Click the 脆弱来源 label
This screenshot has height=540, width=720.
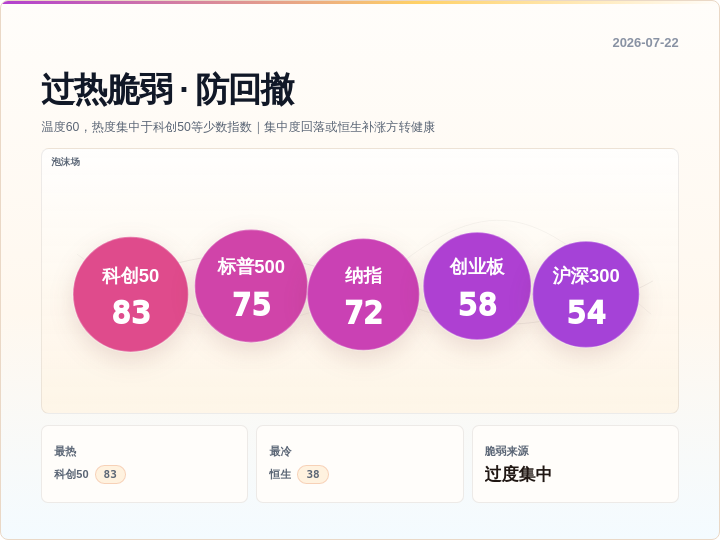pos(506,451)
